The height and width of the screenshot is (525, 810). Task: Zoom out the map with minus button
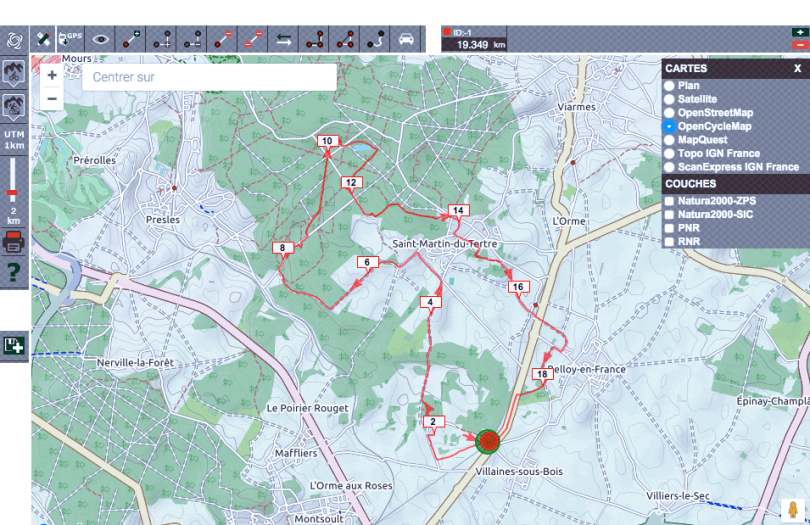click(52, 98)
